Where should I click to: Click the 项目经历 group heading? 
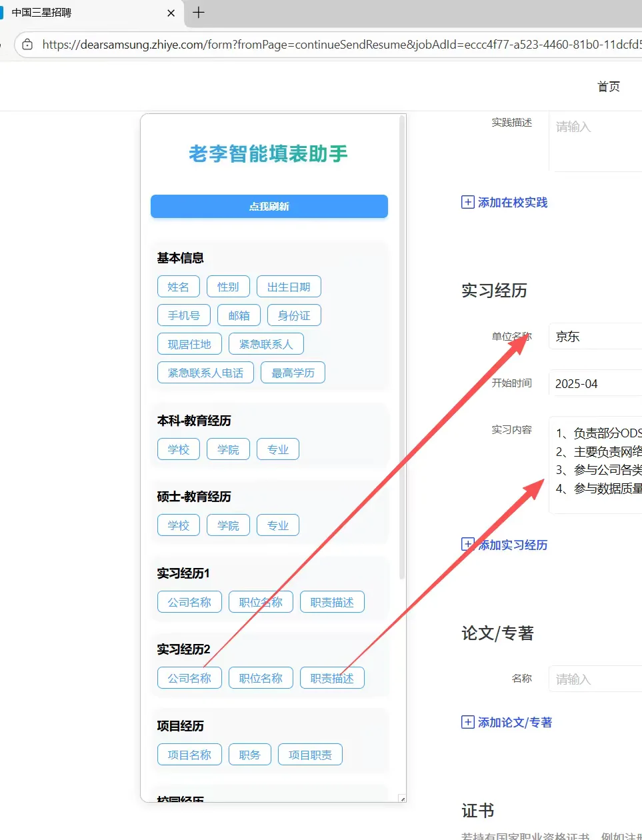click(x=181, y=726)
